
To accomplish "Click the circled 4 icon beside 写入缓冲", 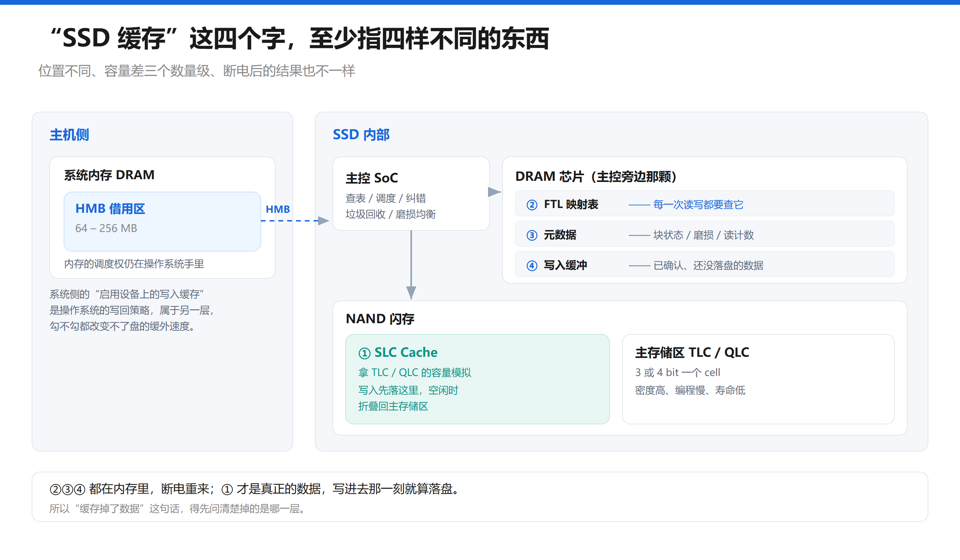I will 532,266.
